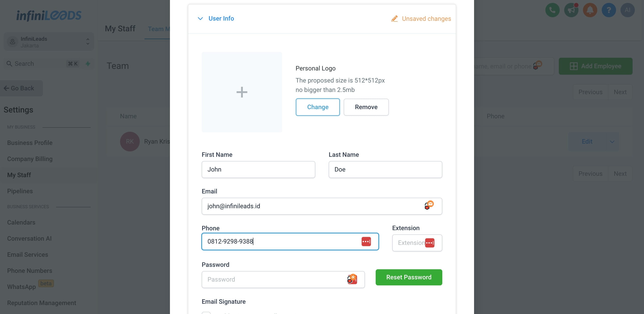
Task: Click the Add Employee button
Action: [x=596, y=66]
